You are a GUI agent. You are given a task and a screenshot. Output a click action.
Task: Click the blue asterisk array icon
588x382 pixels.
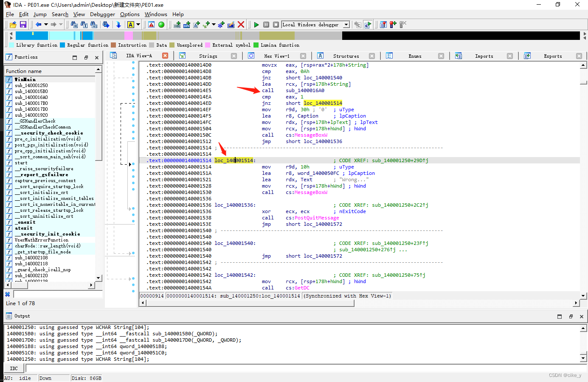point(221,25)
